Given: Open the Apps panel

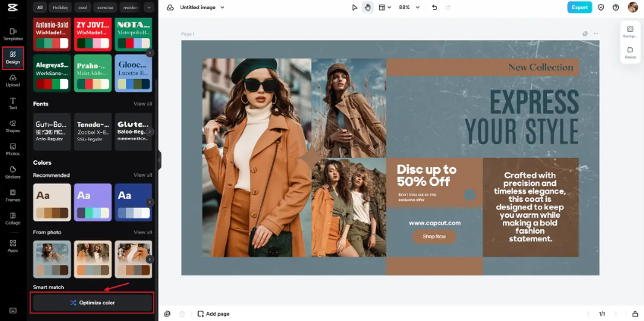Looking at the screenshot, I should pyautogui.click(x=13, y=246).
